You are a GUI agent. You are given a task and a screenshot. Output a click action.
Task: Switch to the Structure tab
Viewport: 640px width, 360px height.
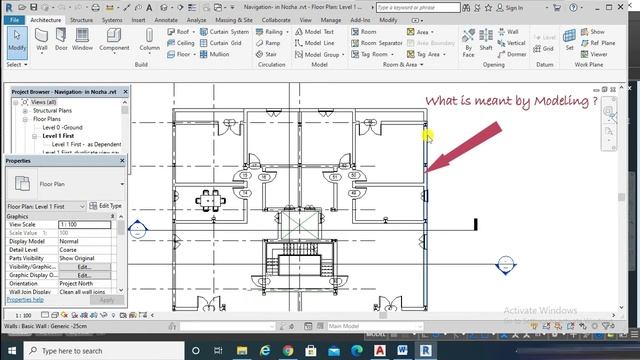tap(81, 20)
